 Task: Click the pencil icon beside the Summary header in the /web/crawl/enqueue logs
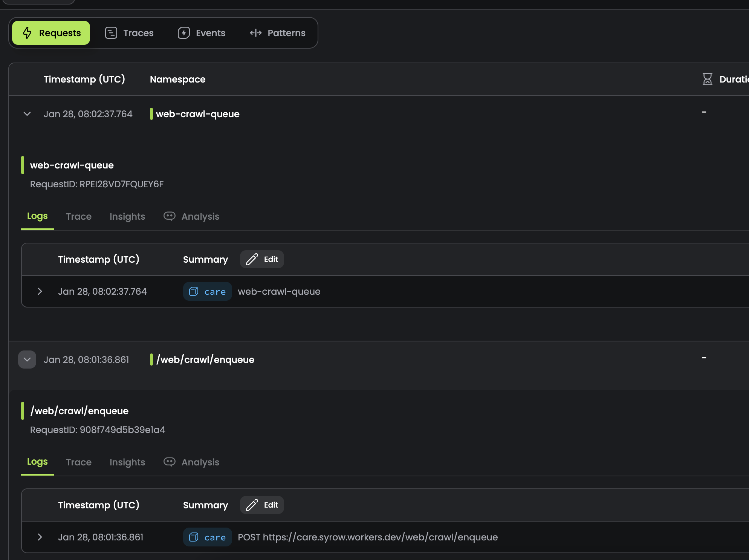(x=252, y=505)
